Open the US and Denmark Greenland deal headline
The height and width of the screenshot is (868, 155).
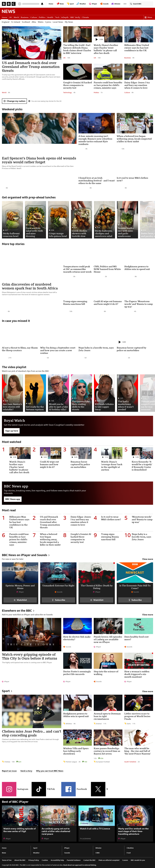pyautogui.click(x=31, y=67)
